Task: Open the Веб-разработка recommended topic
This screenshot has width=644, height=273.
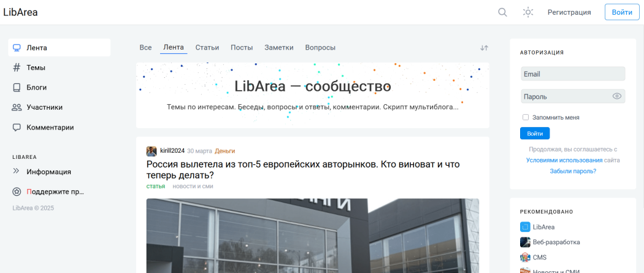Action: point(556,242)
